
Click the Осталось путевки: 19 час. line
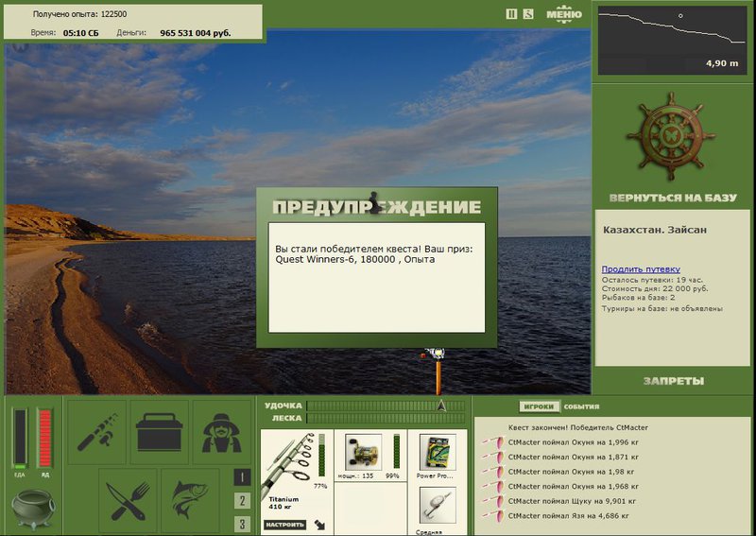652,280
